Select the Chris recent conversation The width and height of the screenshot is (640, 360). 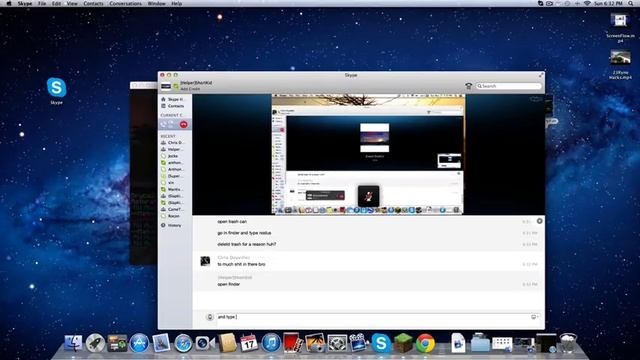[x=173, y=142]
